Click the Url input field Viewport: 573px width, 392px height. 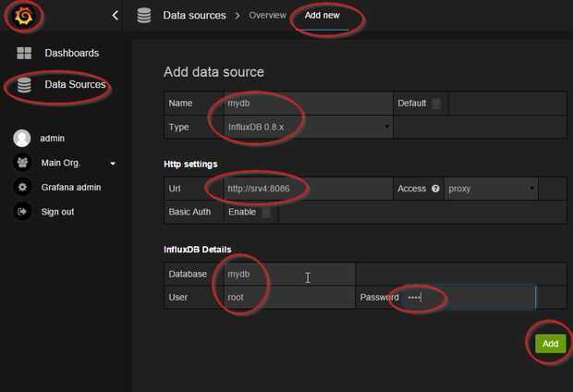pos(308,189)
